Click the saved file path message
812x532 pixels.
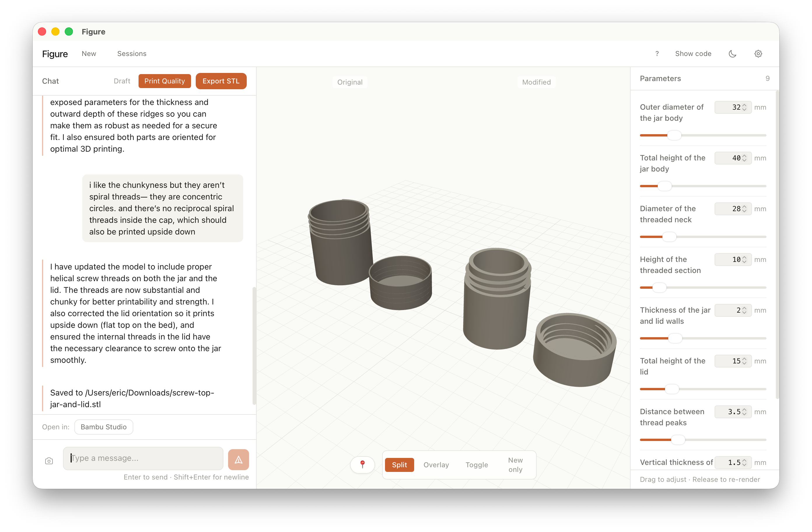(x=132, y=398)
